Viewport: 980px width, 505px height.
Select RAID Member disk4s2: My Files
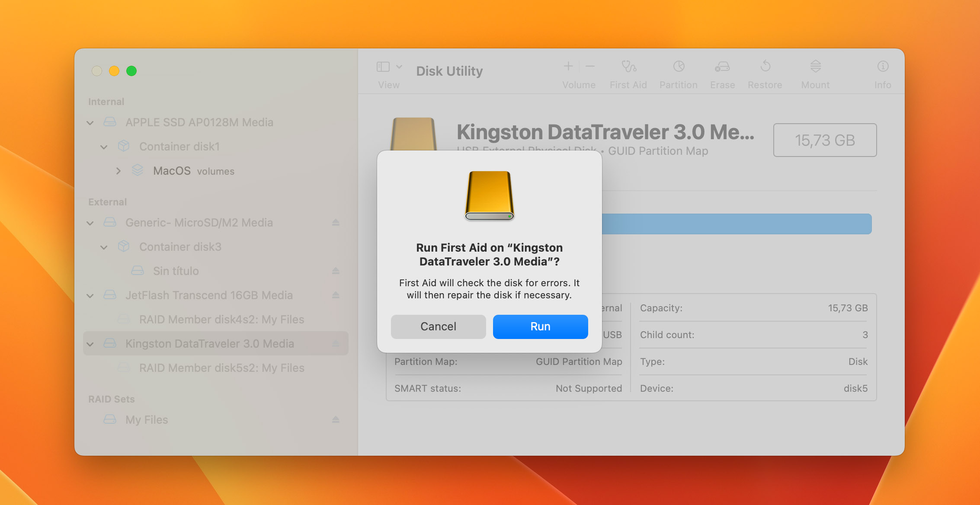tap(216, 319)
